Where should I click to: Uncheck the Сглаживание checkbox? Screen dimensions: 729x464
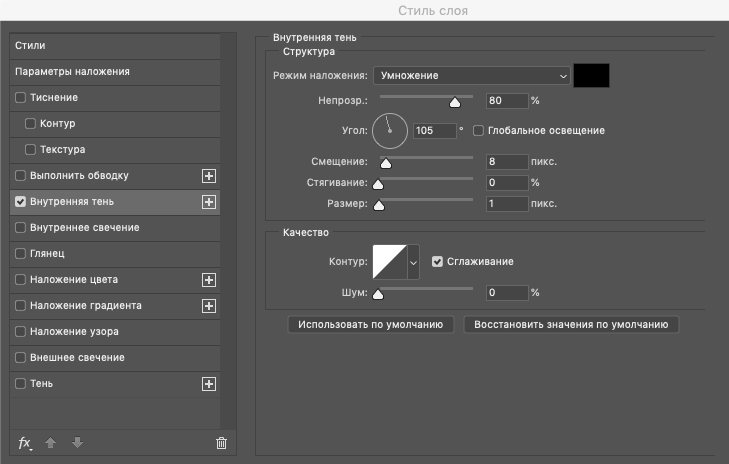(437, 262)
